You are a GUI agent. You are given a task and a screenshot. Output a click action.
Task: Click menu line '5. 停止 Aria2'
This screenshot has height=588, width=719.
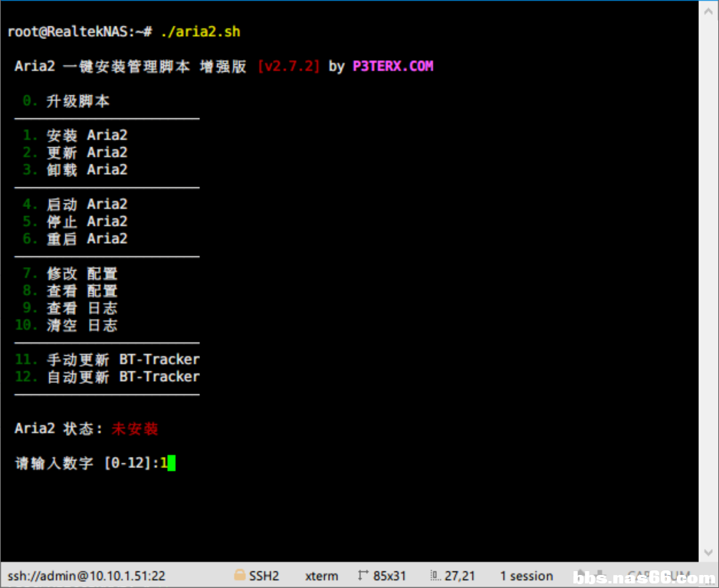(x=75, y=222)
